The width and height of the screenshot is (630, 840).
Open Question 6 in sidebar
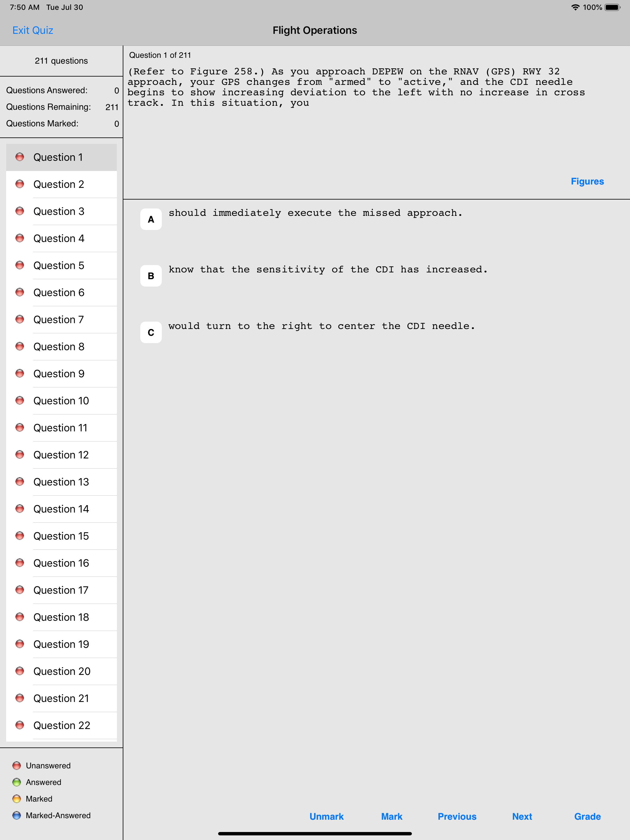pos(61,293)
